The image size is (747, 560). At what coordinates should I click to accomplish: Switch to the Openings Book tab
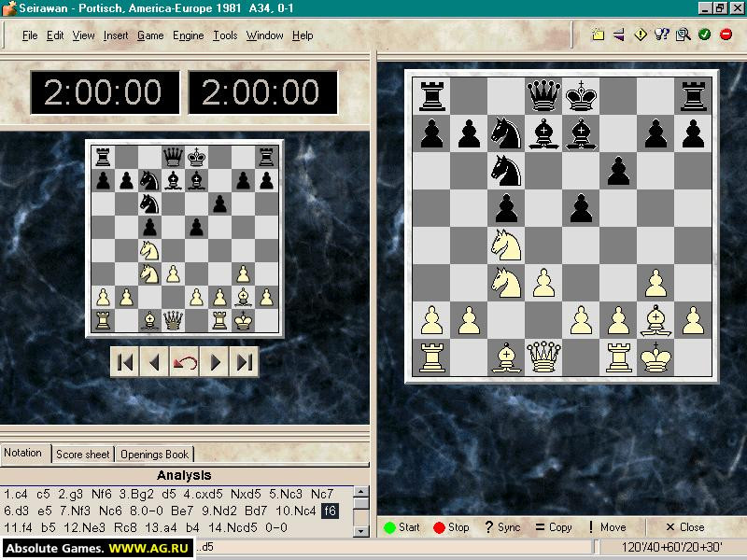(154, 455)
